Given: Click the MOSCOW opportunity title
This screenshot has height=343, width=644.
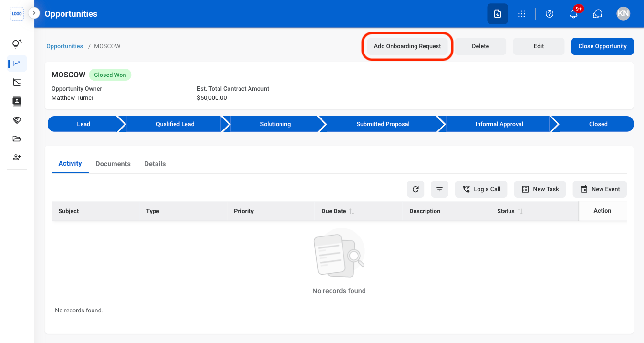Looking at the screenshot, I should [x=68, y=75].
